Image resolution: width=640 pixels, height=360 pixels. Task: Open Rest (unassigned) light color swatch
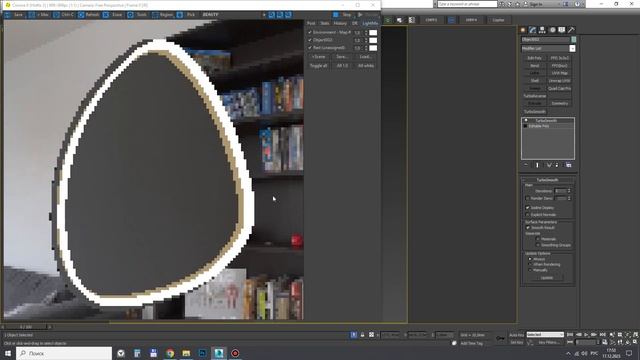coord(373,48)
